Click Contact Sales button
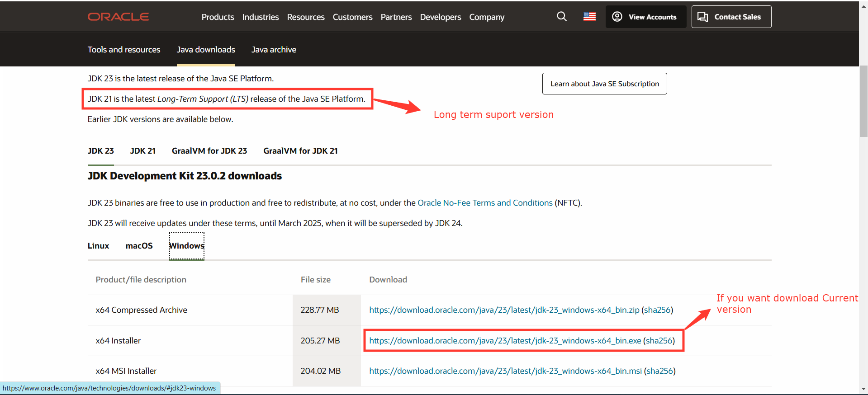 point(731,17)
